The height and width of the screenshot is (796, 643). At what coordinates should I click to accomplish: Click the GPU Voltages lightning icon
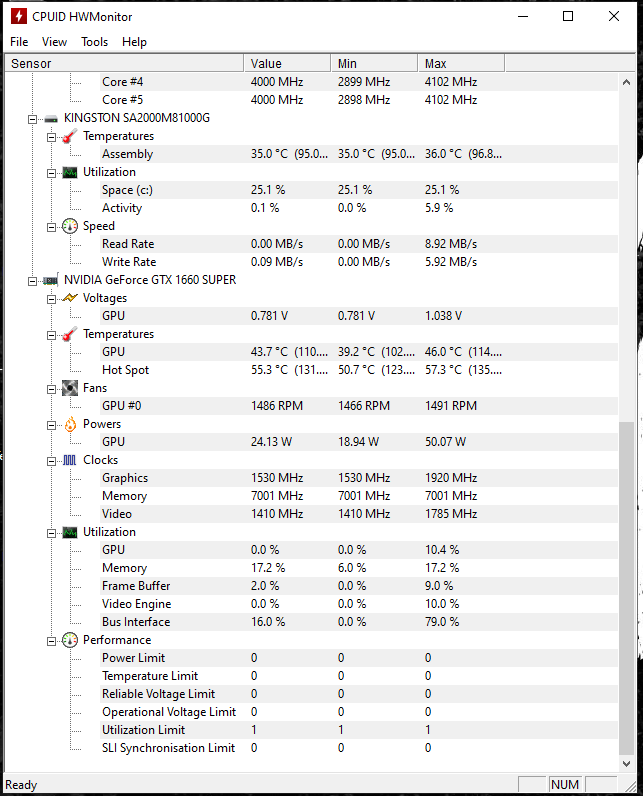point(70,298)
